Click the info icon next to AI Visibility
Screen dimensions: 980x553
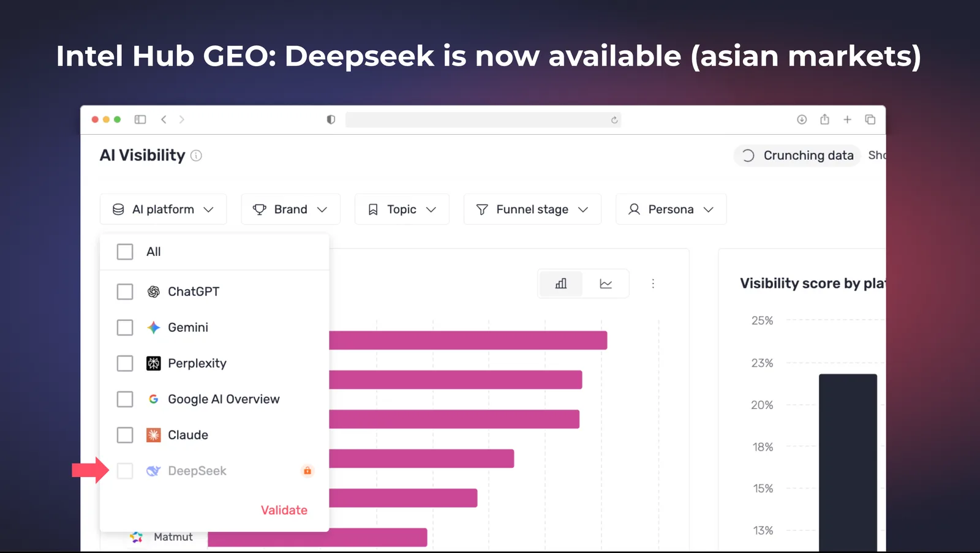point(196,156)
